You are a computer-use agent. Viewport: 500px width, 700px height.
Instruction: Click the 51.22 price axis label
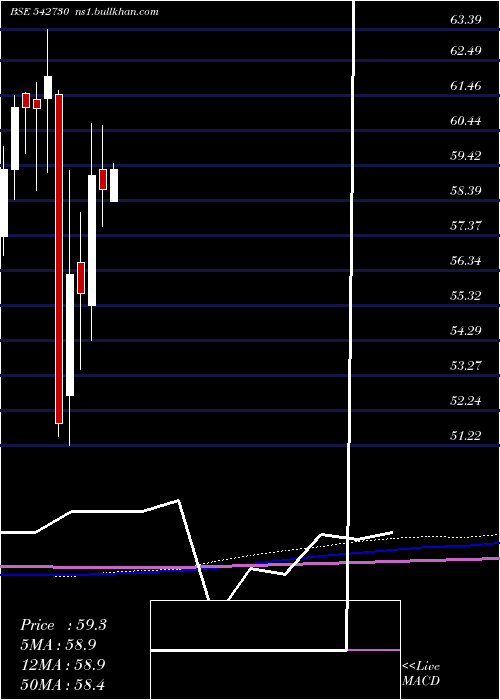[466, 436]
